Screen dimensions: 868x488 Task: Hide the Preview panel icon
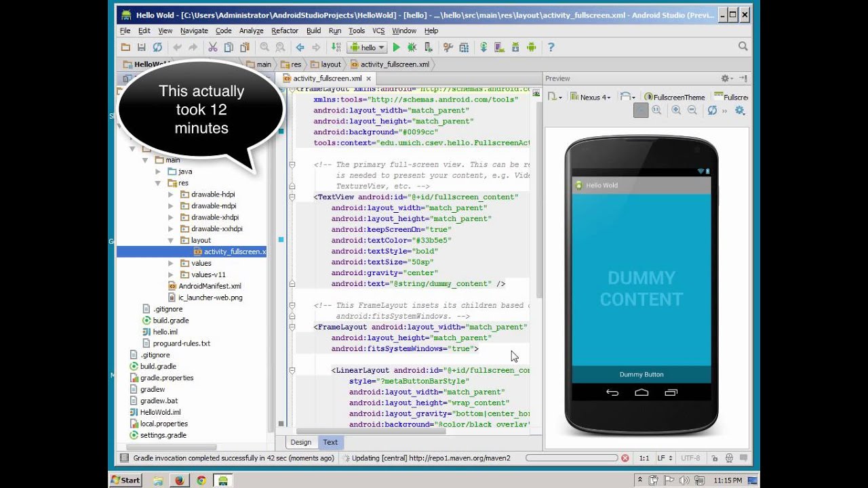point(743,79)
